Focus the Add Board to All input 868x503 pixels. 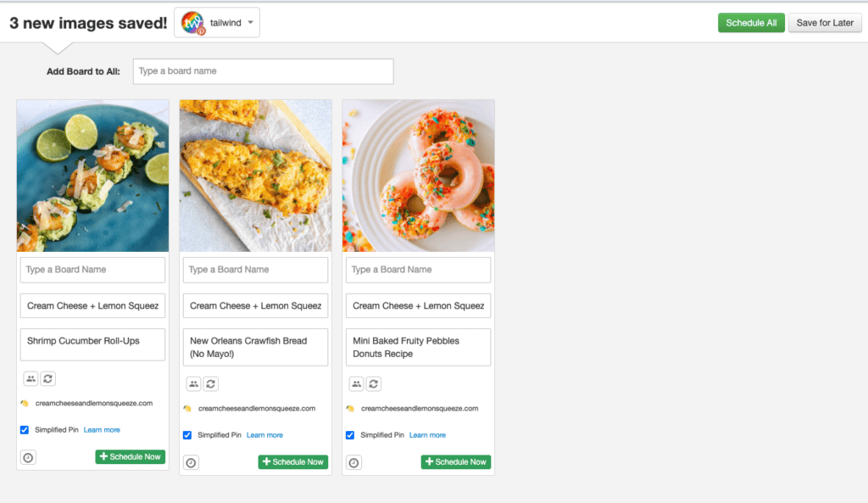point(264,71)
